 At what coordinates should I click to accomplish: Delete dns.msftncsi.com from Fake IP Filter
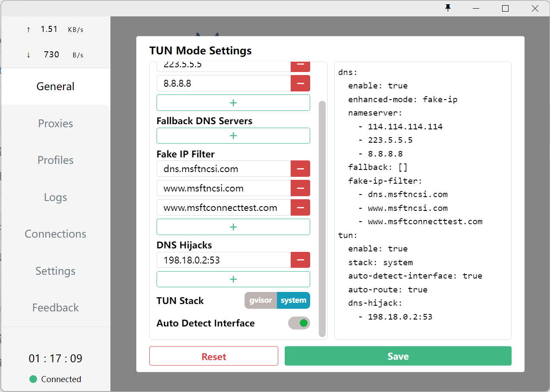pyautogui.click(x=300, y=169)
